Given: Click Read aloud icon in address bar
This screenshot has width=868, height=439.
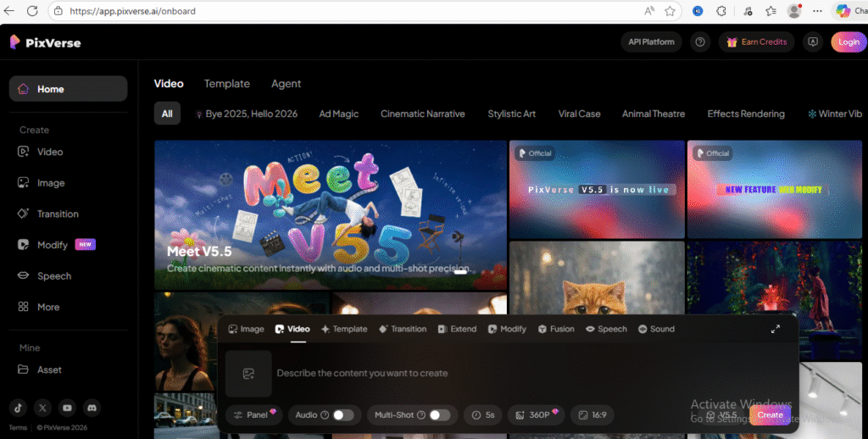Looking at the screenshot, I should coord(648,11).
